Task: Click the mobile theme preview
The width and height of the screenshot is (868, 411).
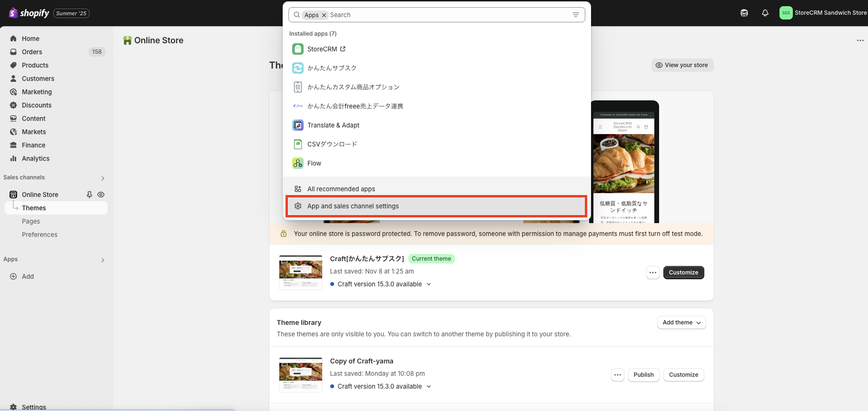Action: point(624,163)
